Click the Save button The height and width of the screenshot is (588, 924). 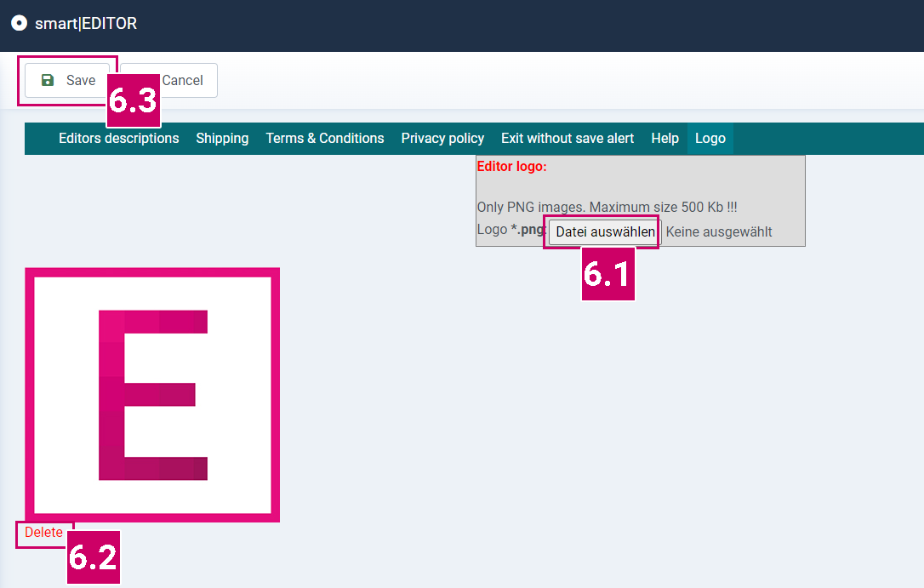[67, 80]
